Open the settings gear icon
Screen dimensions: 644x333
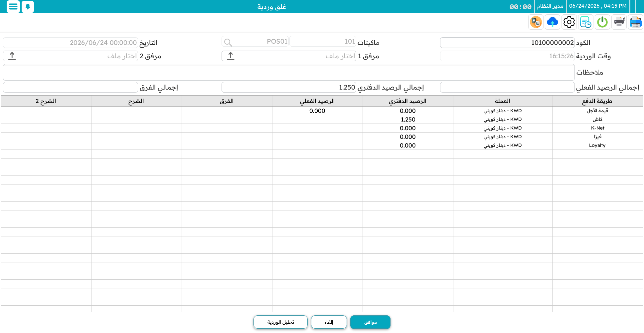569,22
